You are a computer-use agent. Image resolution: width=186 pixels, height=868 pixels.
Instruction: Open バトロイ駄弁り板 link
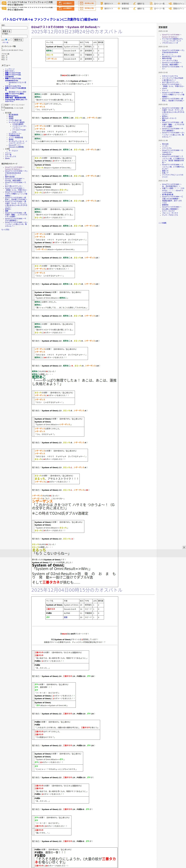point(15,120)
